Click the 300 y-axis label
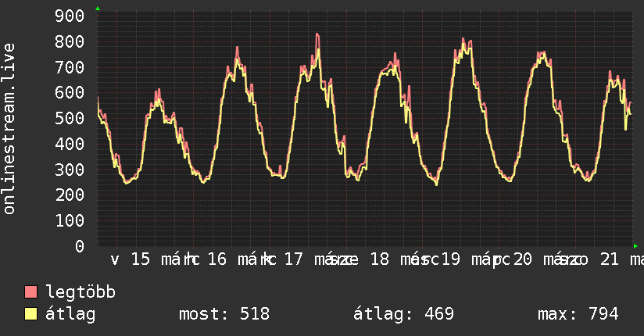 tap(70, 170)
